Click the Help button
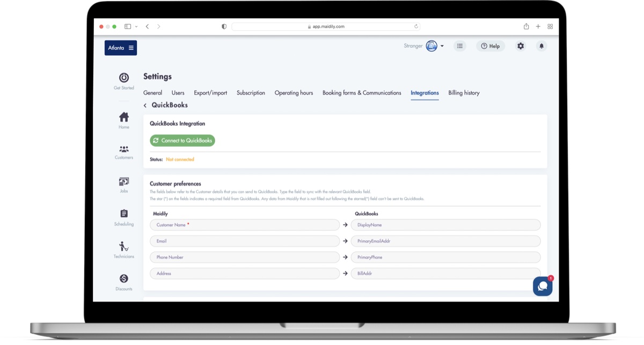The image size is (644, 345). (x=490, y=46)
